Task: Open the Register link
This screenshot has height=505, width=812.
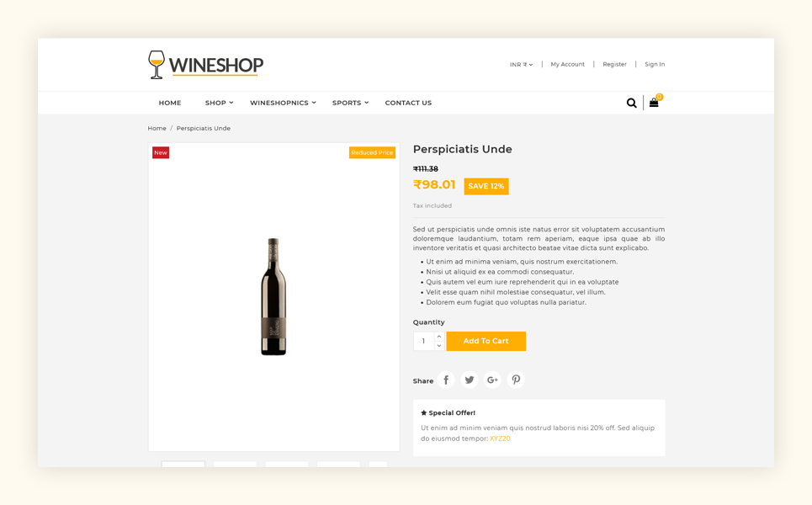Action: coord(615,64)
